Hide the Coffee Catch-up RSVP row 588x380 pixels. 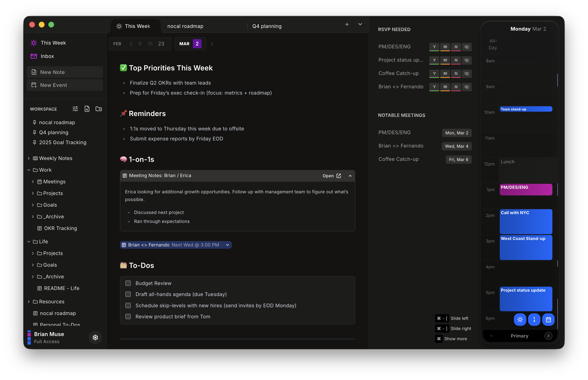467,74
